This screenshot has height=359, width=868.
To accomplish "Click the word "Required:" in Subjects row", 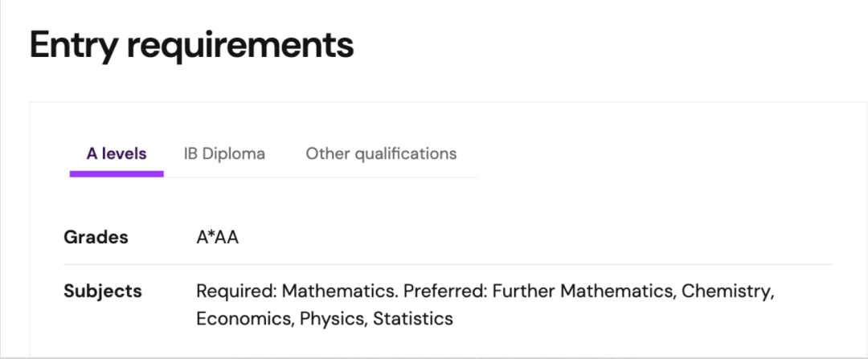I will click(236, 291).
